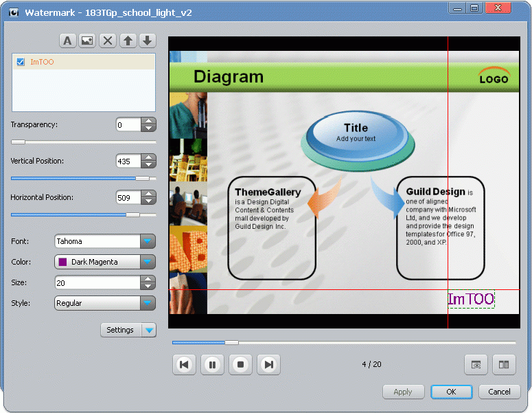Increase Vertical Position with up arrow
This screenshot has width=532, height=413.
pyautogui.click(x=148, y=157)
